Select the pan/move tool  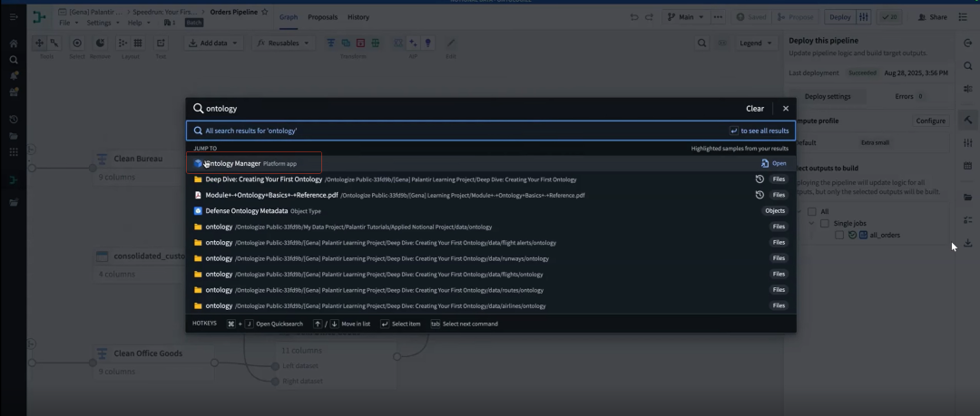[39, 44]
